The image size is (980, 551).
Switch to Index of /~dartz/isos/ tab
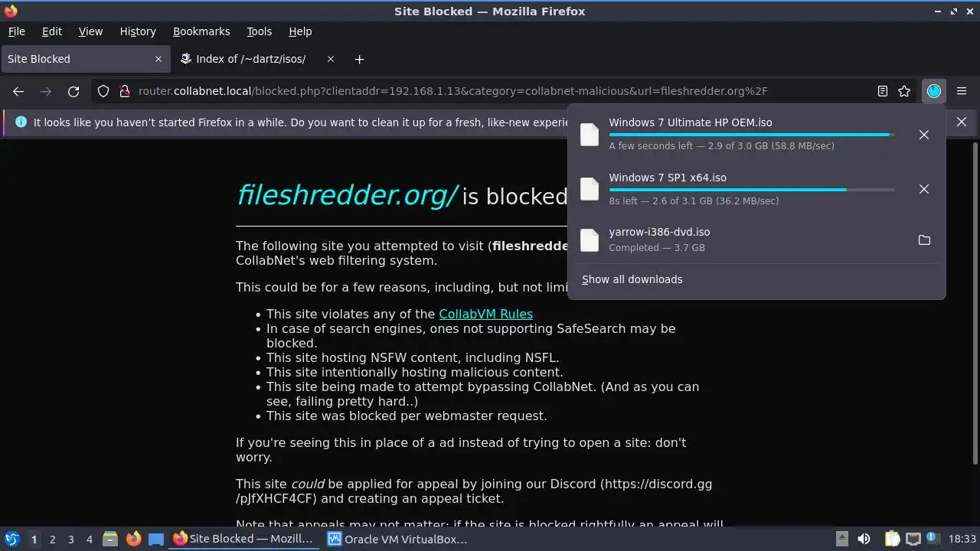[257, 59]
